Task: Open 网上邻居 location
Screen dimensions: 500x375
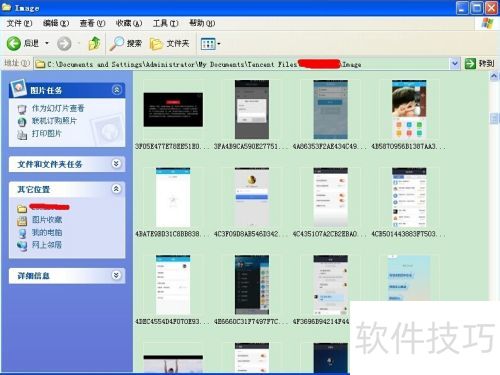Action: [x=47, y=245]
